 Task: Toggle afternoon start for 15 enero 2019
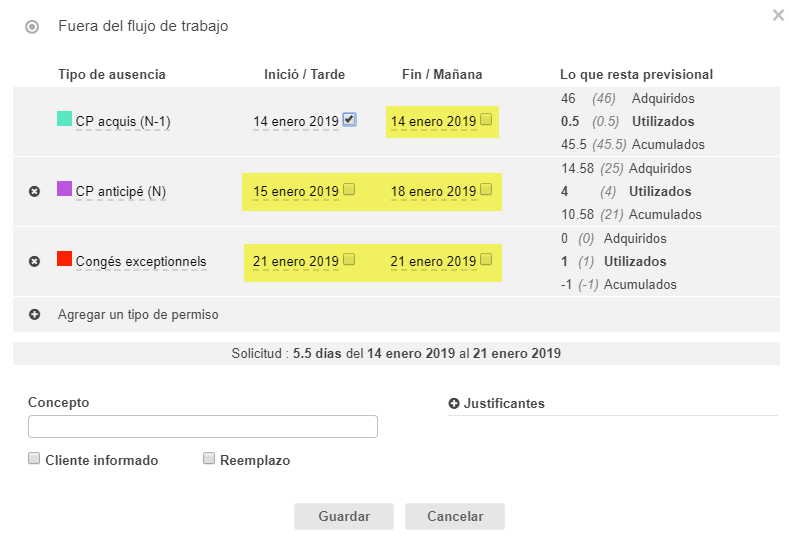pos(349,190)
